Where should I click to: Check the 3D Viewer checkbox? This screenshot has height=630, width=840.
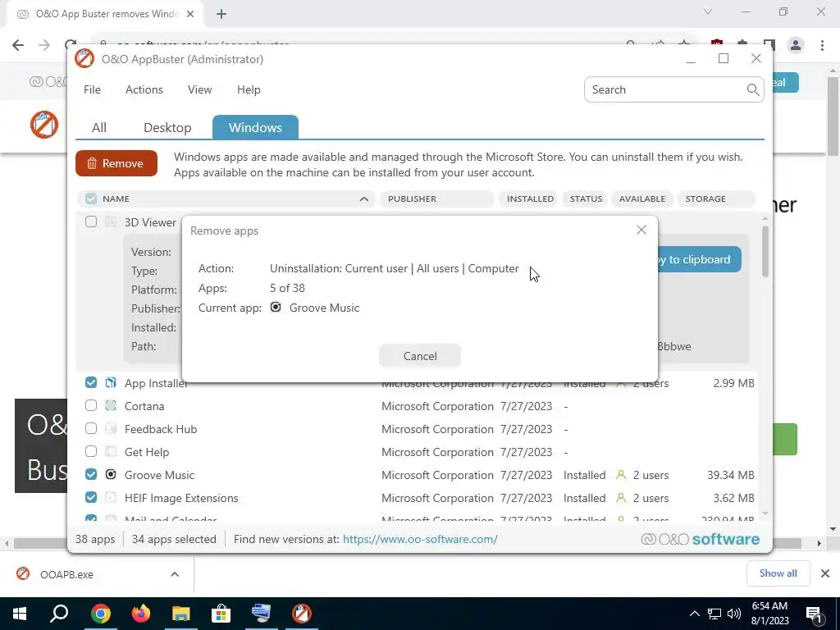click(x=91, y=221)
